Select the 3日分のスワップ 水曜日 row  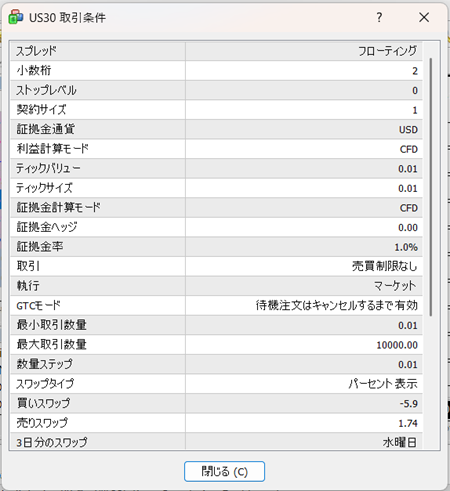coord(216,442)
